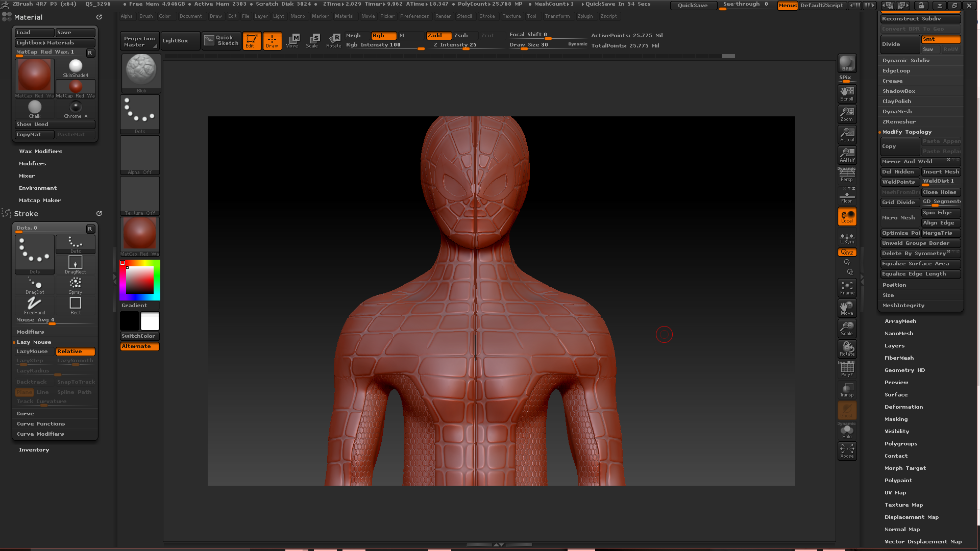Enable Zsub sculpt mode
The height and width of the screenshot is (551, 980).
[x=465, y=36]
